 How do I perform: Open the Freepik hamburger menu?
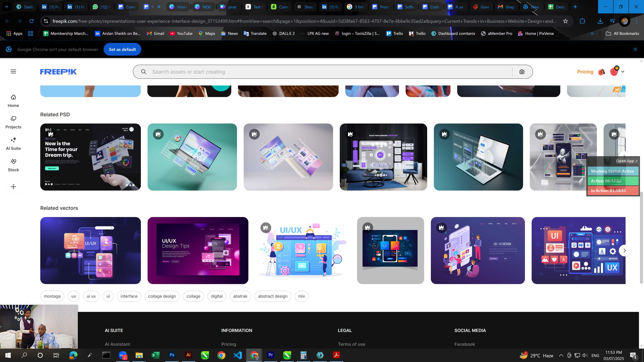(x=13, y=71)
